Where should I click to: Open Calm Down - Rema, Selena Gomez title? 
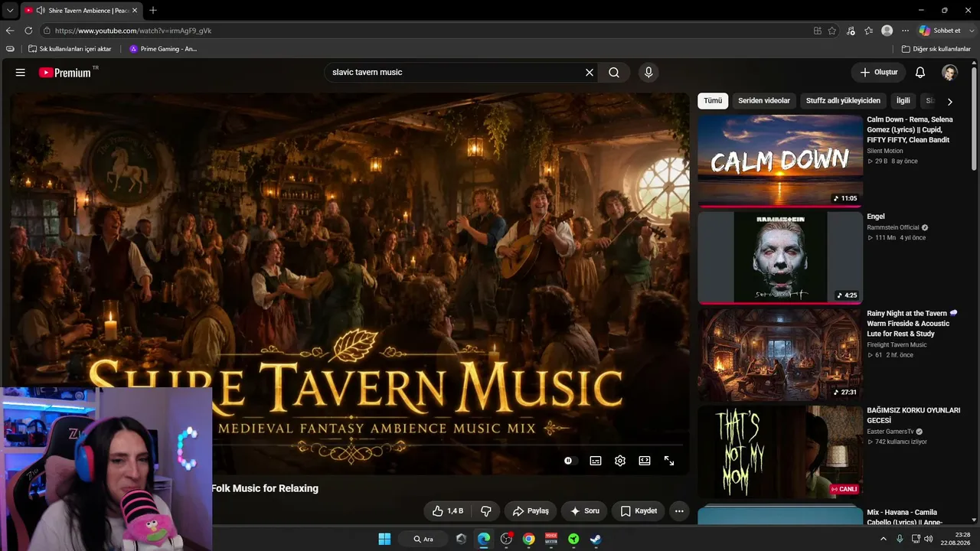pyautogui.click(x=910, y=130)
